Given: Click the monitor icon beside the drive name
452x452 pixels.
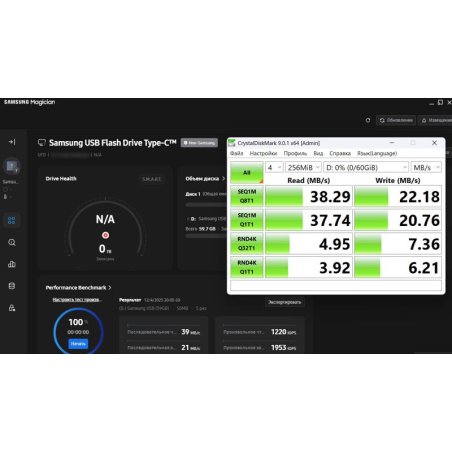Looking at the screenshot, I should click(x=42, y=143).
